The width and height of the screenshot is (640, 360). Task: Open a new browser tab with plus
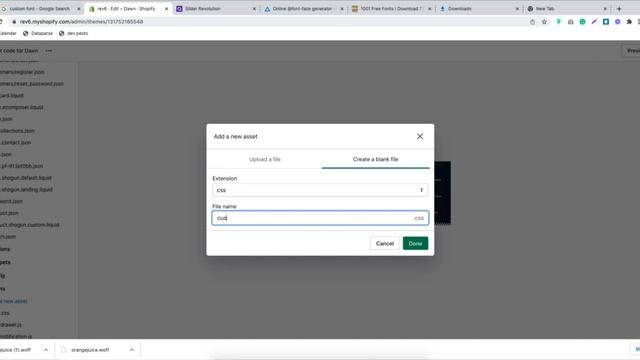pos(619,9)
